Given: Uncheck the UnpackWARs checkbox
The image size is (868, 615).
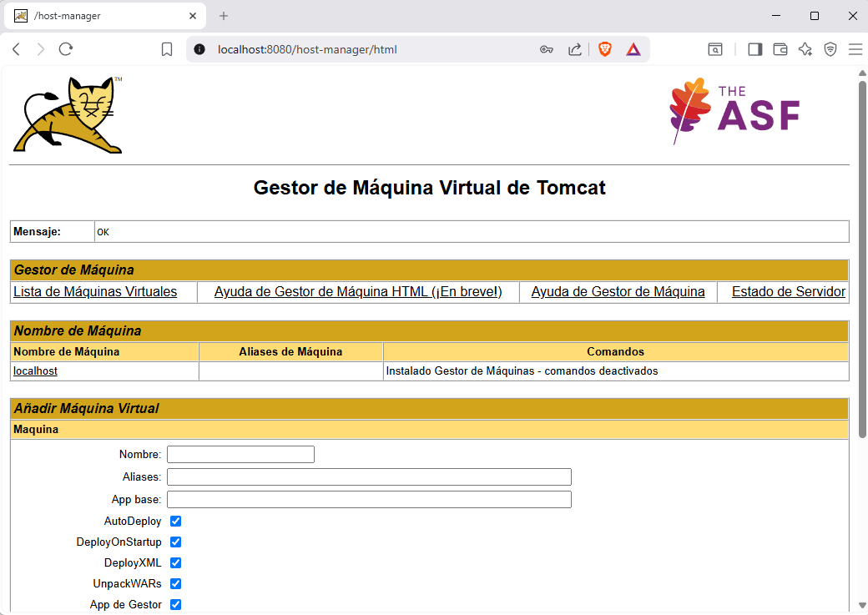Looking at the screenshot, I should pyautogui.click(x=175, y=583).
